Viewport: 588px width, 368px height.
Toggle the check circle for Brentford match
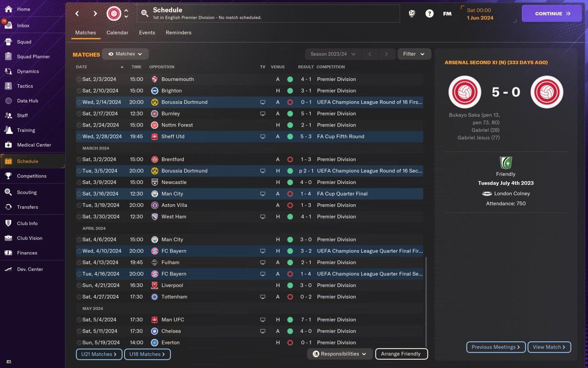tap(79, 159)
